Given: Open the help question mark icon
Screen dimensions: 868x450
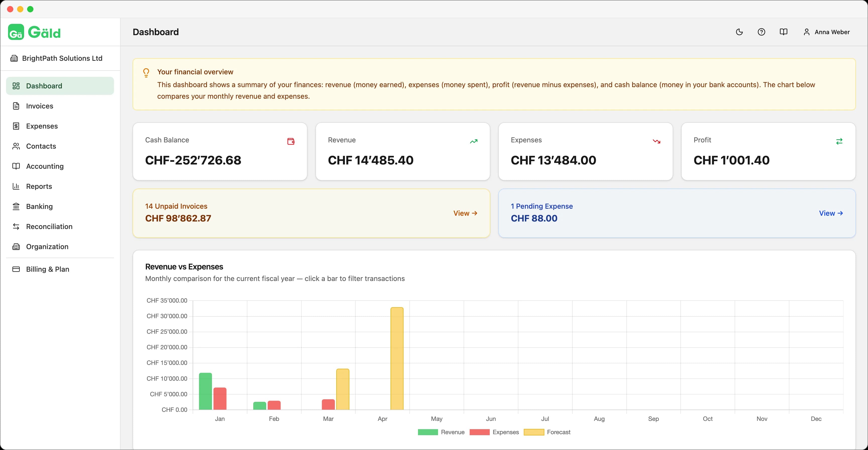Looking at the screenshot, I should [x=761, y=32].
